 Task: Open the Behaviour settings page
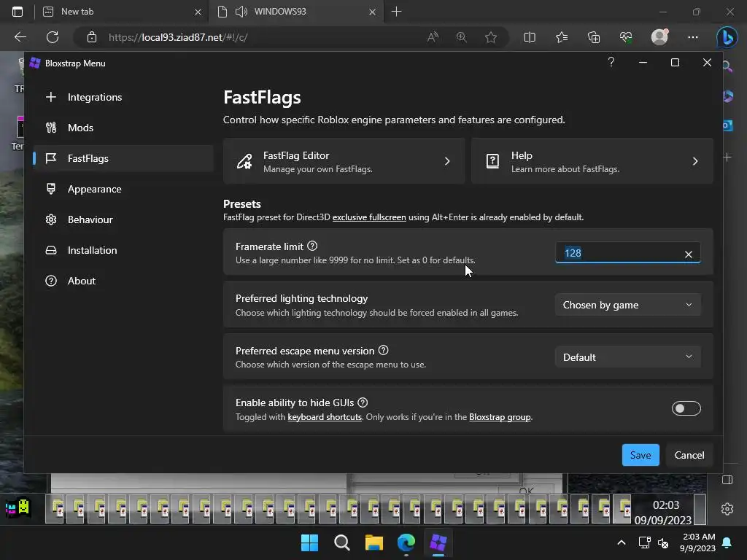point(123,219)
